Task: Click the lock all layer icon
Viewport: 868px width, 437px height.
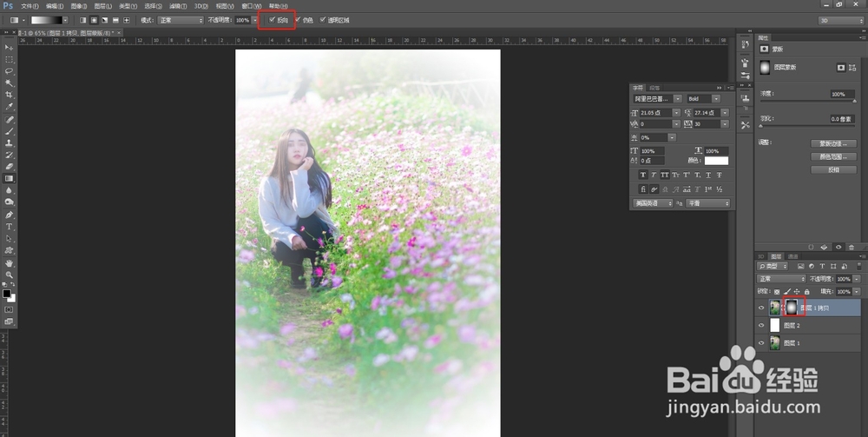Action: [806, 291]
